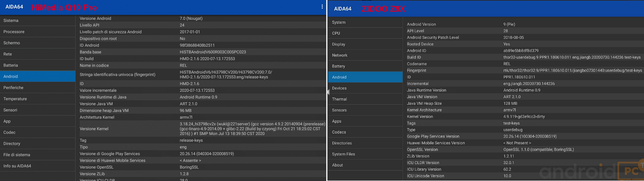Viewport: 644px width, 181px height.
Task: Select the 2017-01-01 security patch value
Action: click(x=189, y=32)
